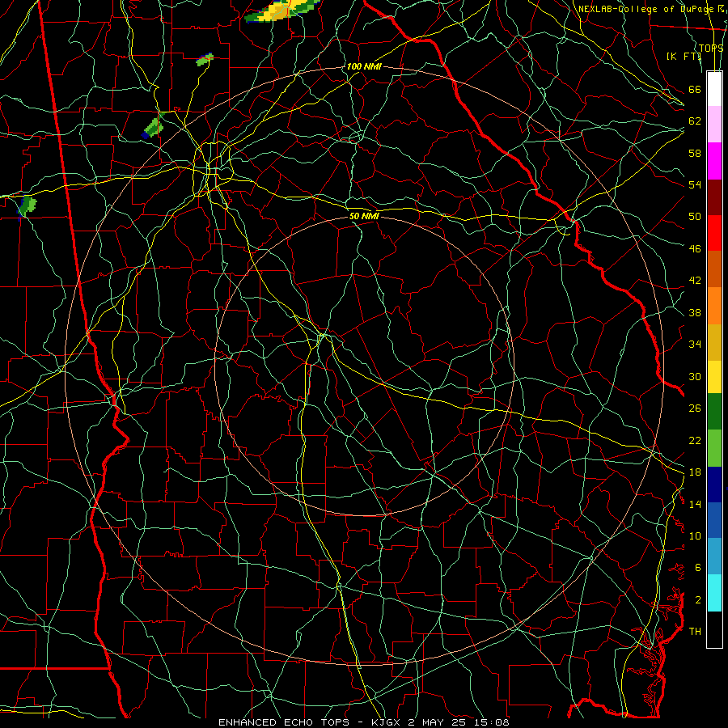Click the light pink legend swatch
Viewport: 728px width, 728px height.
(714, 125)
